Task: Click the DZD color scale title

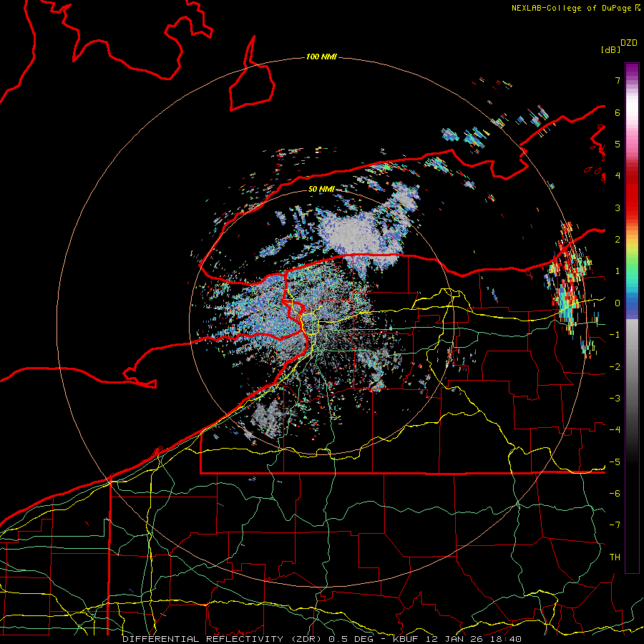Action: click(x=629, y=43)
